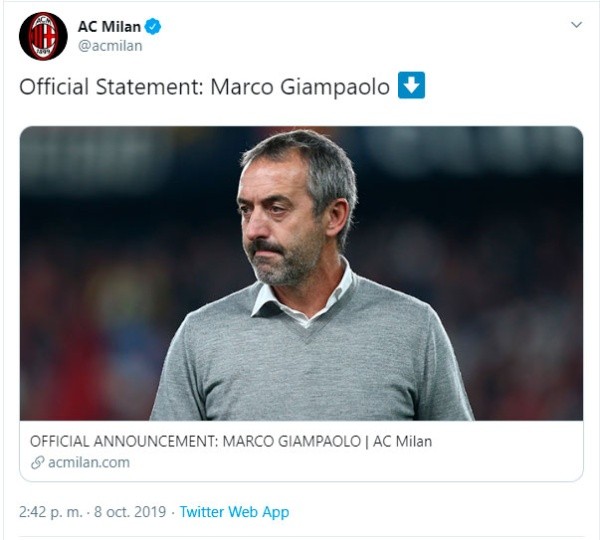This screenshot has height=540, width=600.
Task: Click the name "Marco Giampaolo" in tweet text
Action: point(300,86)
